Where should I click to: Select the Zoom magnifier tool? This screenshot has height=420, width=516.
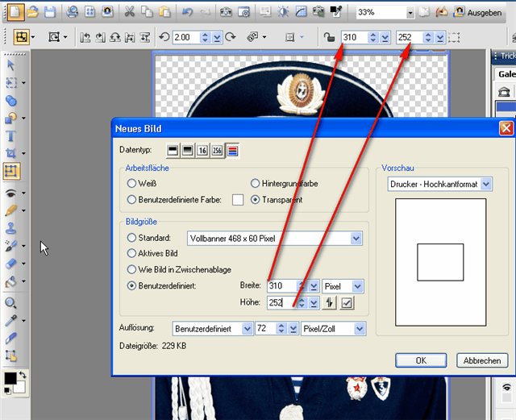coord(10,303)
